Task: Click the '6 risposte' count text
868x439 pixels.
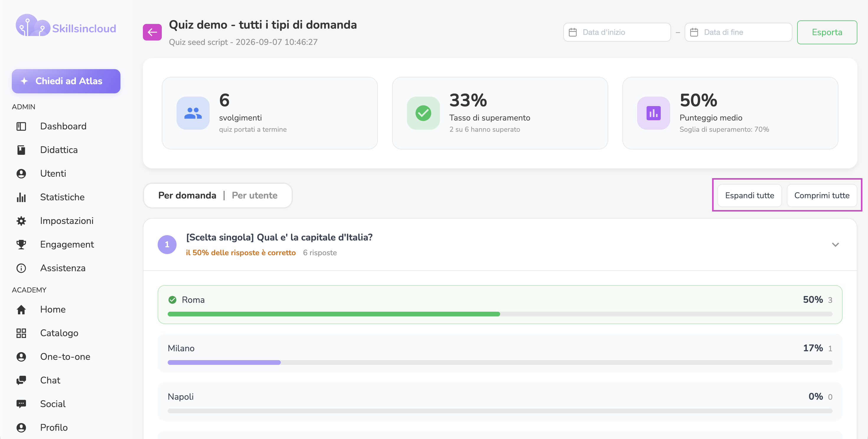Action: click(320, 253)
